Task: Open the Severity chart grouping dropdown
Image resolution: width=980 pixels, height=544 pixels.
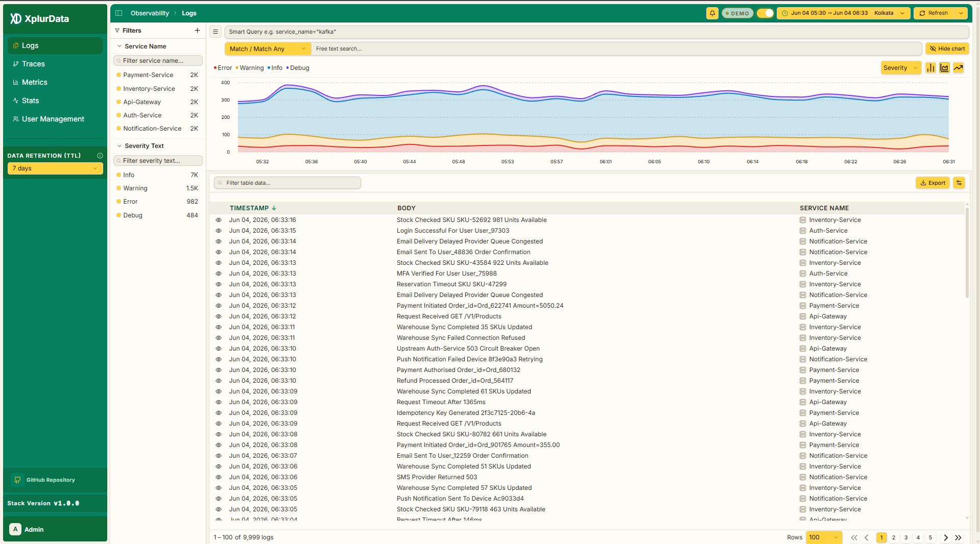Action: pos(901,68)
